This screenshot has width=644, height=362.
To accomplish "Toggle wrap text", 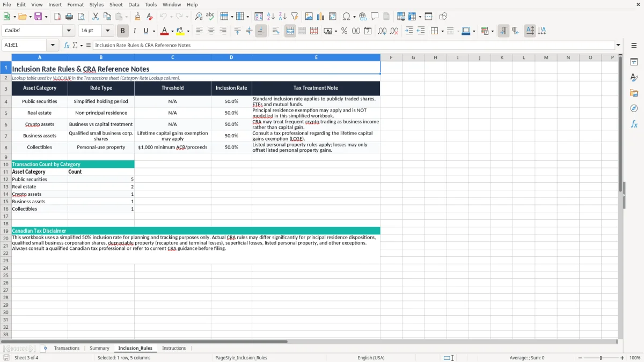I will click(276, 31).
